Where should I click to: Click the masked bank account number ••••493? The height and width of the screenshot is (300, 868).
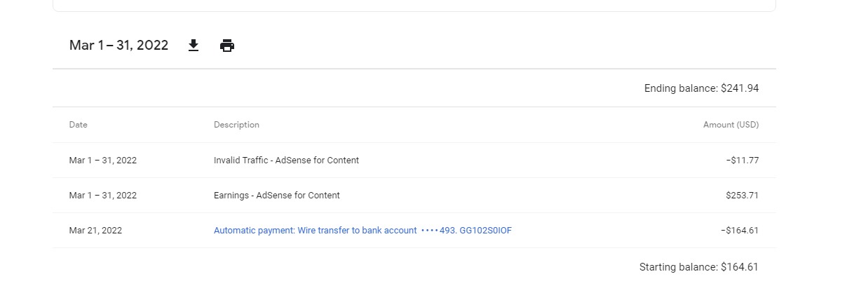(438, 231)
